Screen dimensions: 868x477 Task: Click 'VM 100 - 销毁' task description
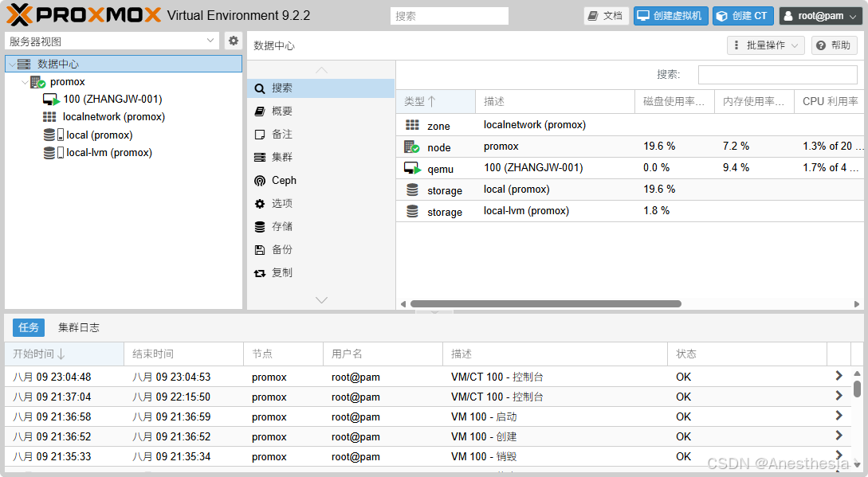[484, 457]
